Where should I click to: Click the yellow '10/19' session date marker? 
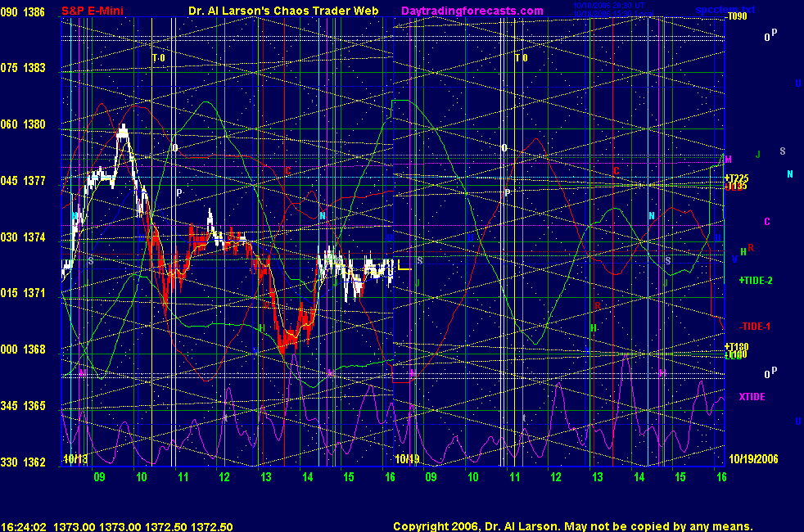click(x=407, y=458)
